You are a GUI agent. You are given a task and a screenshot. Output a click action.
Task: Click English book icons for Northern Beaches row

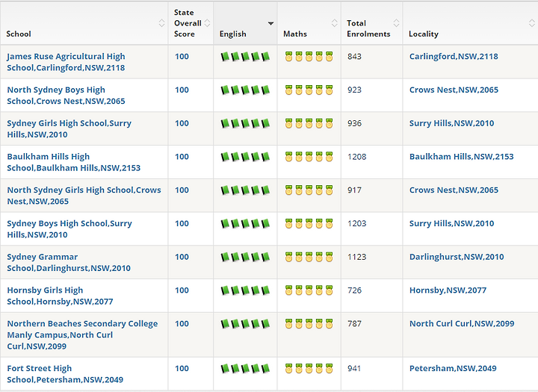coord(245,324)
